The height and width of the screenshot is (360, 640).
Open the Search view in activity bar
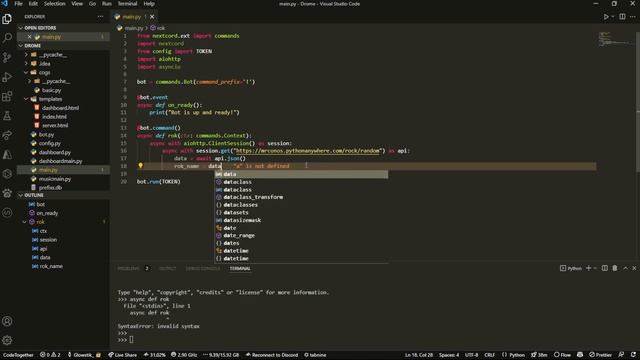[x=7, y=38]
